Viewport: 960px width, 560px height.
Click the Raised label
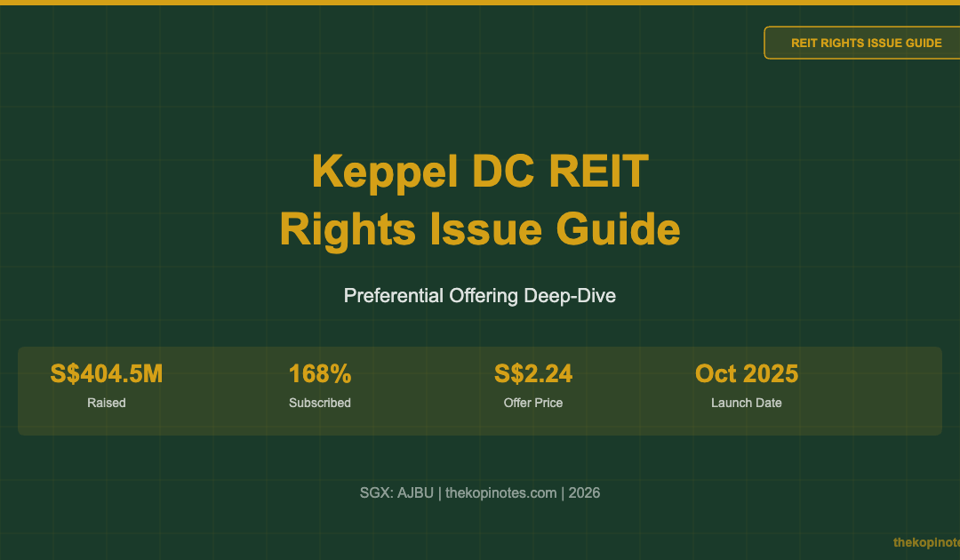click(x=107, y=403)
